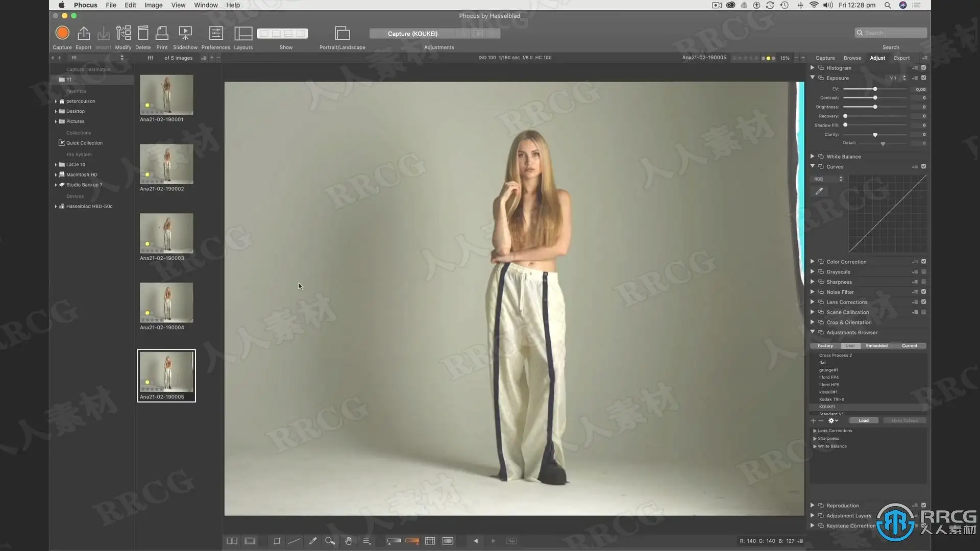This screenshot has height=551, width=980.
Task: Open the Export tool in toolbar
Action: tap(83, 33)
